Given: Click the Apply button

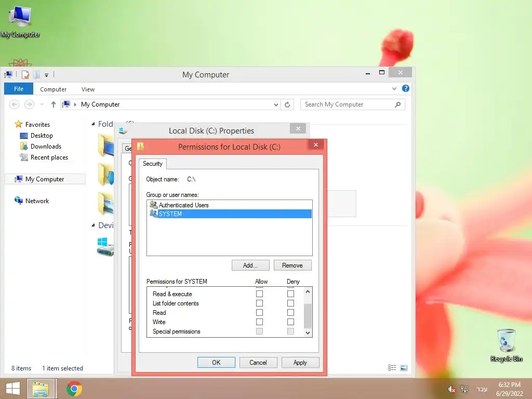Looking at the screenshot, I should tap(300, 362).
